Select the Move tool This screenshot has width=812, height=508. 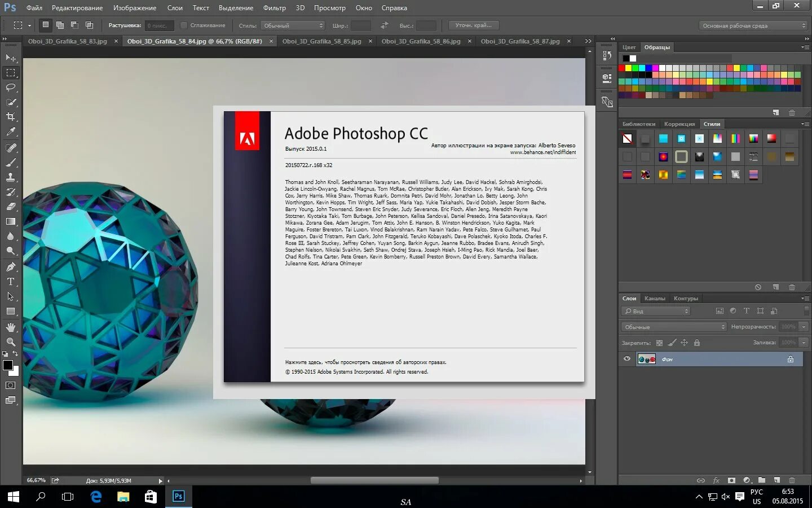(11, 58)
